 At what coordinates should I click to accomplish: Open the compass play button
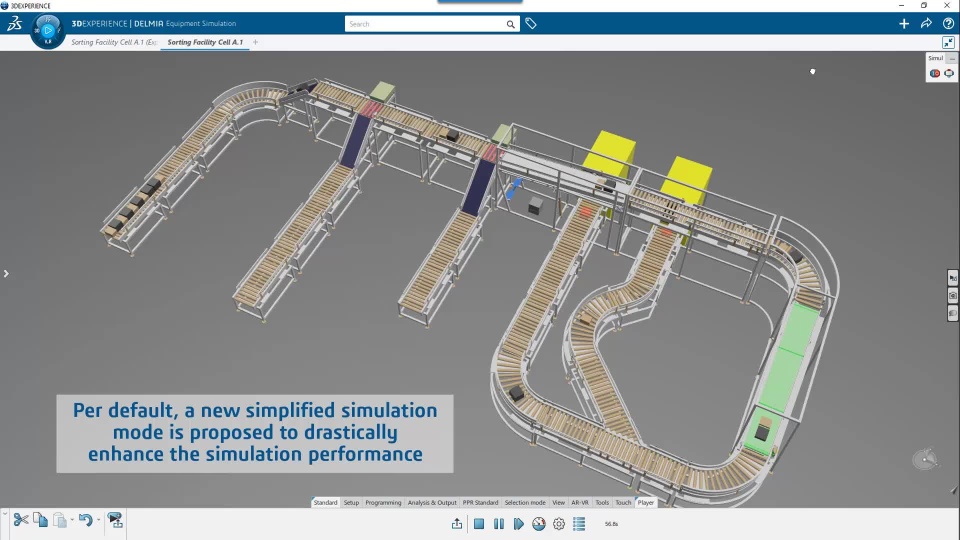pos(48,29)
